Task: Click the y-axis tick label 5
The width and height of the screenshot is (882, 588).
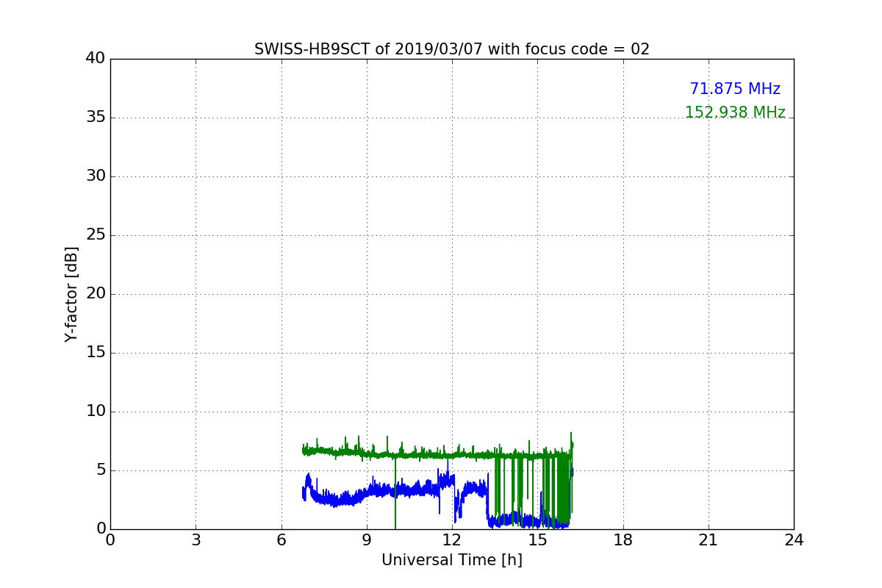Action: click(x=101, y=470)
